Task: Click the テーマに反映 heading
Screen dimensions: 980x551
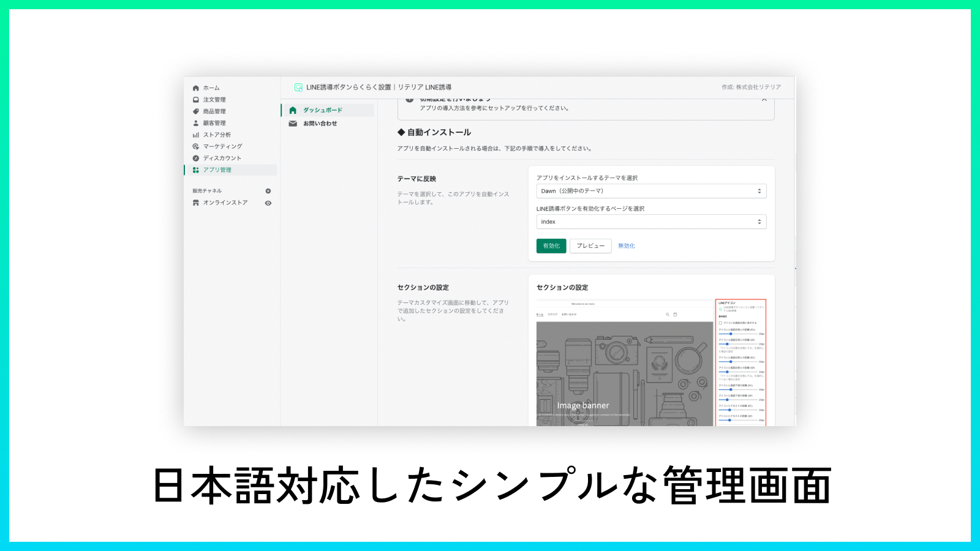Action: point(417,179)
